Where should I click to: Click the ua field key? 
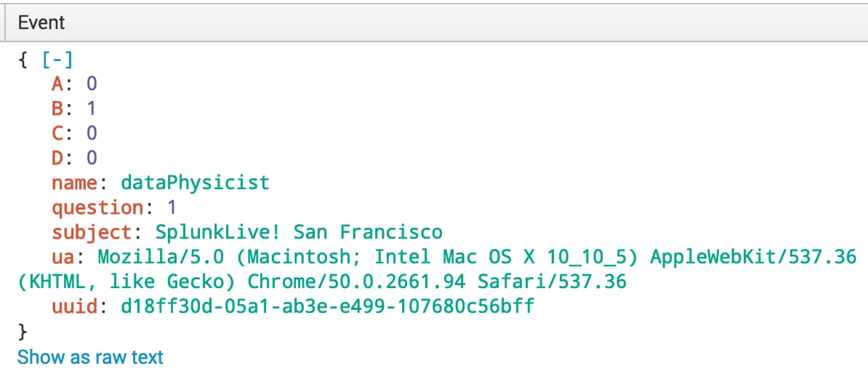coord(64,257)
